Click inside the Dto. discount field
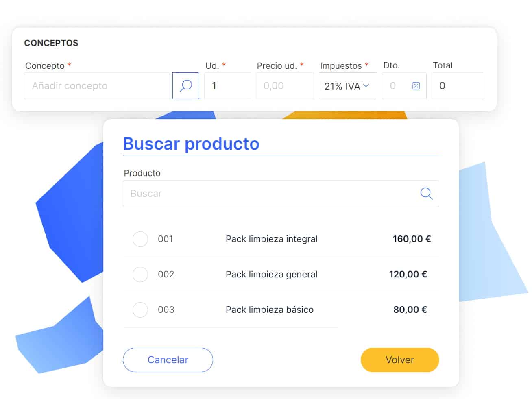532x399 pixels. coord(395,86)
